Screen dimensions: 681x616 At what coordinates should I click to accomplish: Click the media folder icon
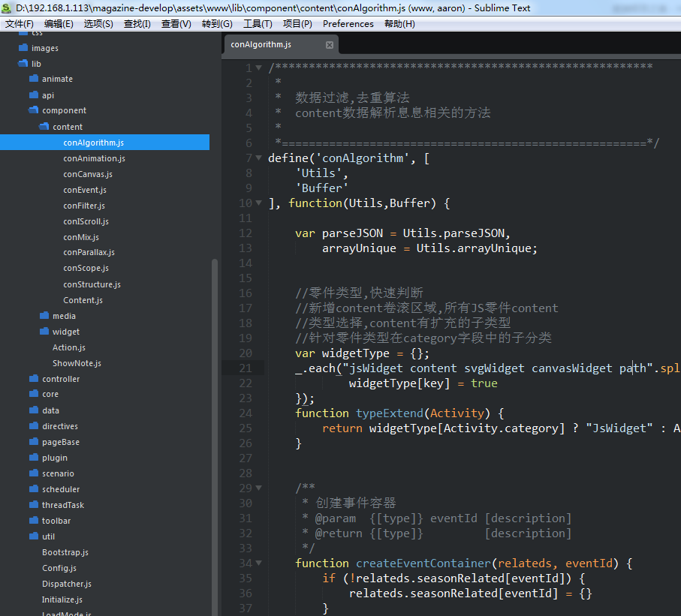coord(44,316)
